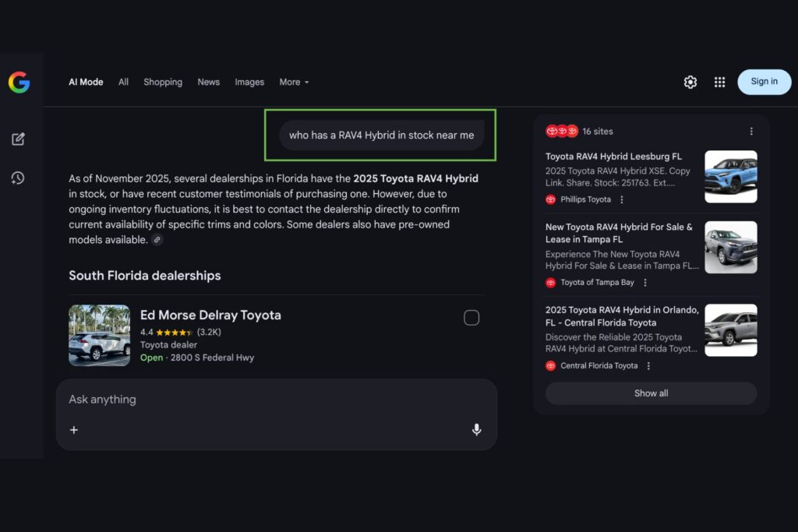Viewport: 798px width, 532px height.
Task: Click the Show all button
Action: [651, 393]
